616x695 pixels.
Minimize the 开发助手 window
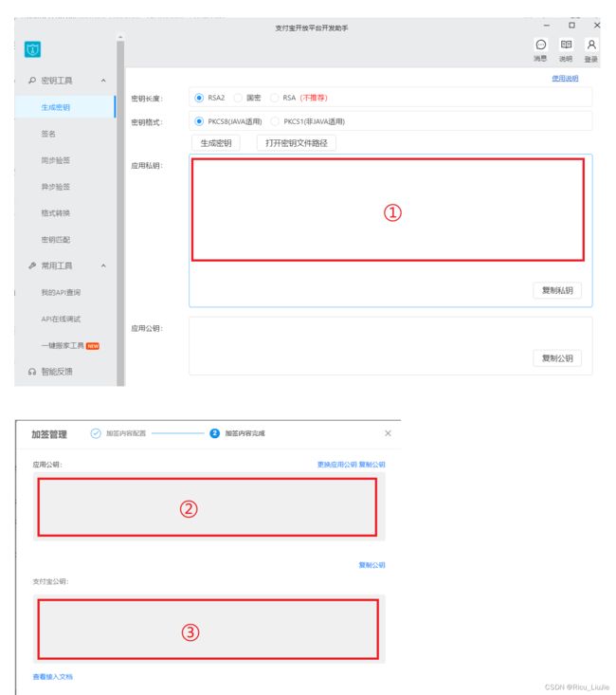coord(547,26)
